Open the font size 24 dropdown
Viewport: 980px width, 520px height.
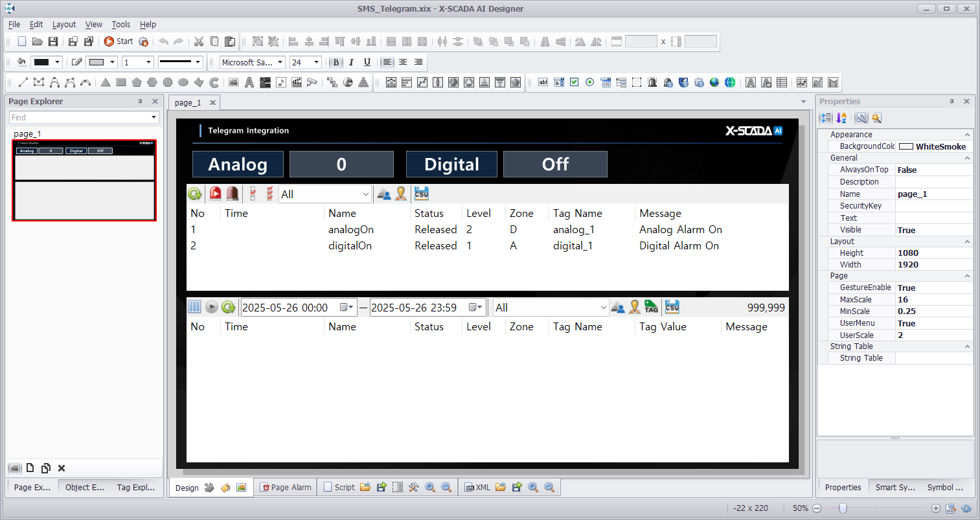[316, 62]
